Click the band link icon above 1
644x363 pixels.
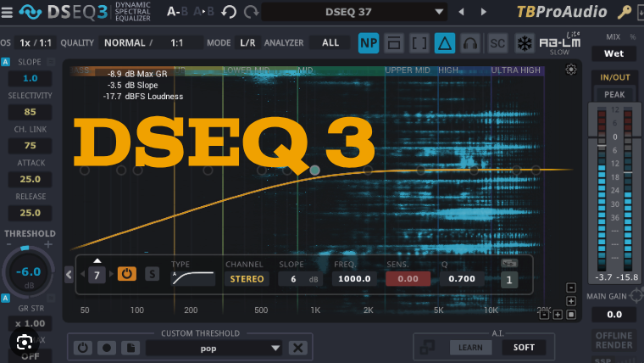(x=509, y=263)
